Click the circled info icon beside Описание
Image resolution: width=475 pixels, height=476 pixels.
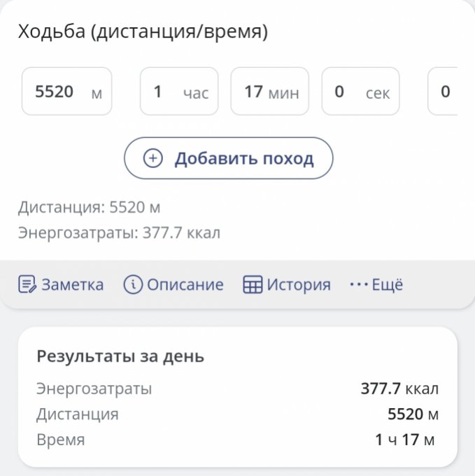(133, 285)
